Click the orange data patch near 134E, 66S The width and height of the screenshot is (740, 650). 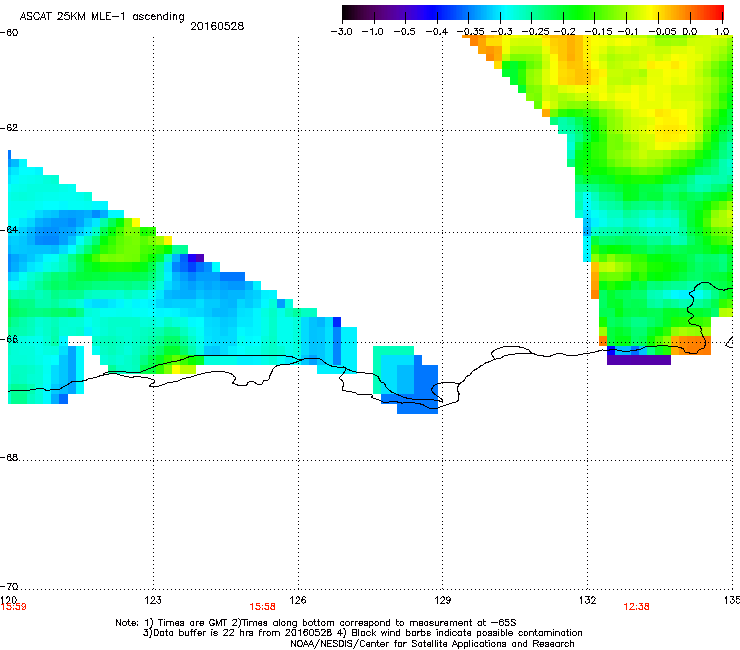[x=691, y=346]
